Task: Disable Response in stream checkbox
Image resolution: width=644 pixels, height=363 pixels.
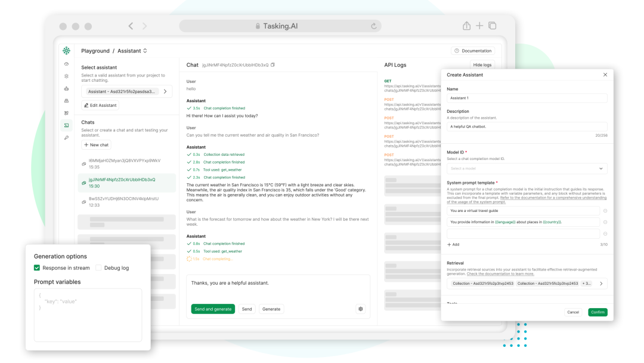Action: 37,268
